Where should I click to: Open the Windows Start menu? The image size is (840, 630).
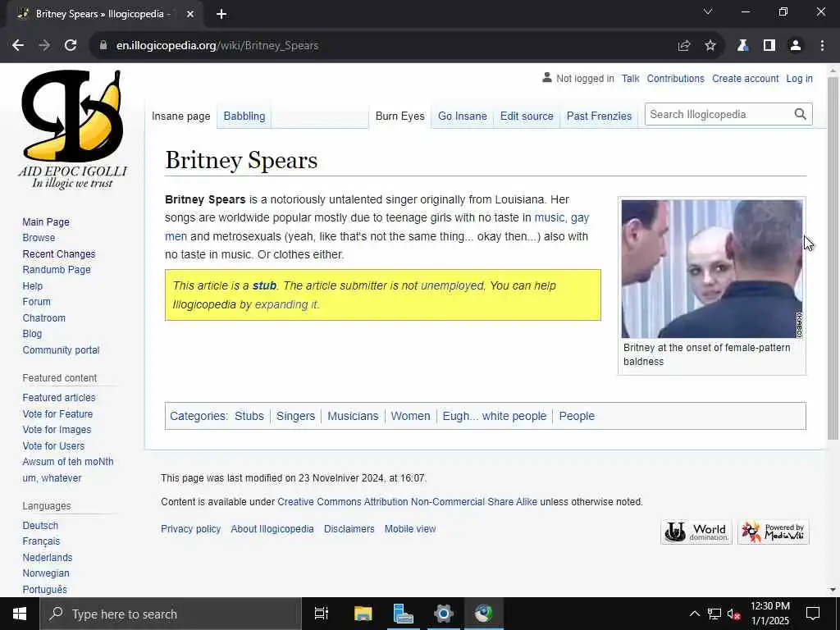point(20,614)
